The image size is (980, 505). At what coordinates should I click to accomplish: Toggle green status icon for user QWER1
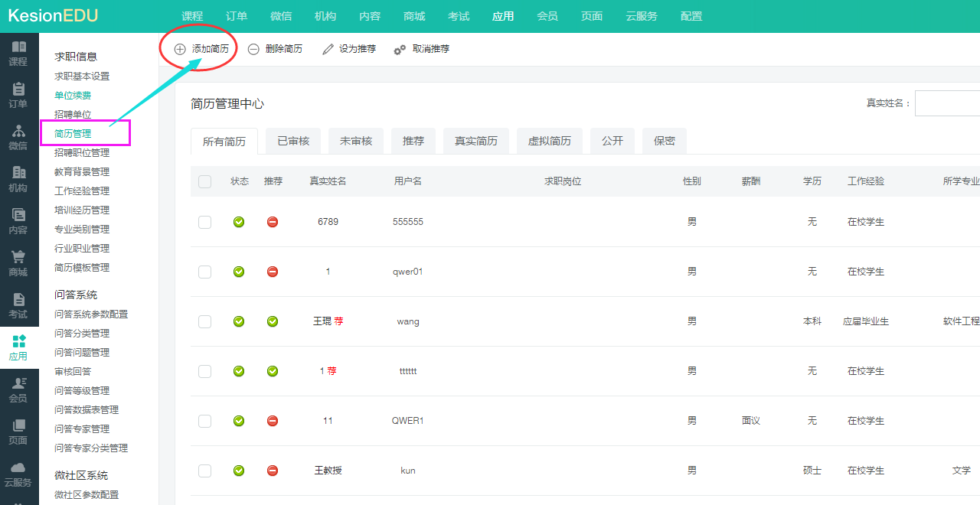coord(239,421)
